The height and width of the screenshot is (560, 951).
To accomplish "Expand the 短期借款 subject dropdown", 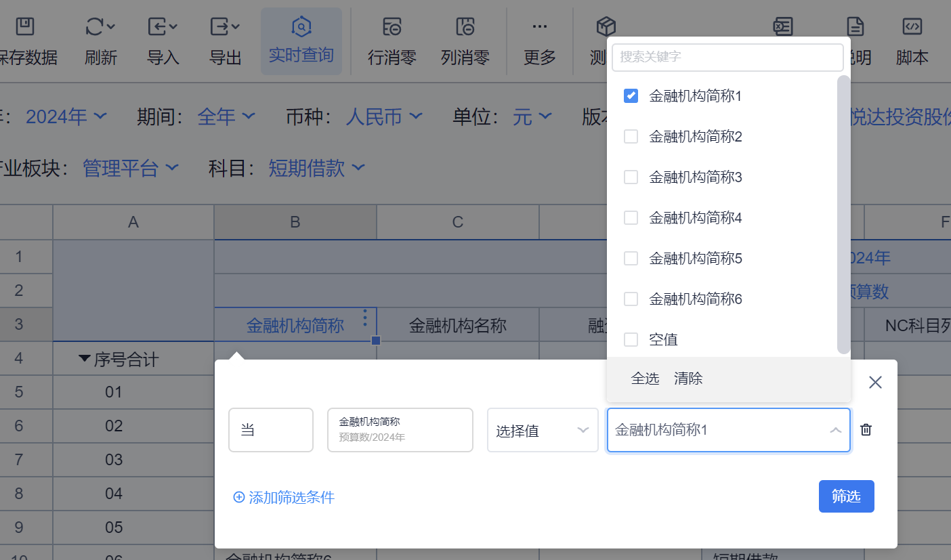I will pos(317,168).
